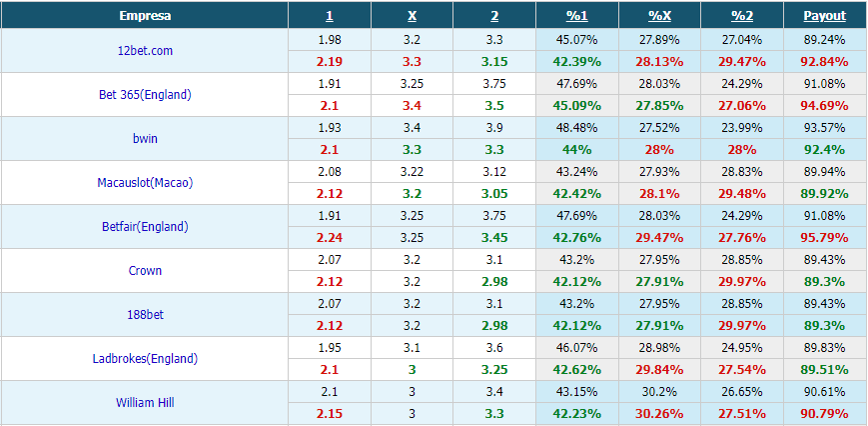Viewport: 868px width, 426px height.
Task: Click the bwin company link
Action: coord(145,138)
